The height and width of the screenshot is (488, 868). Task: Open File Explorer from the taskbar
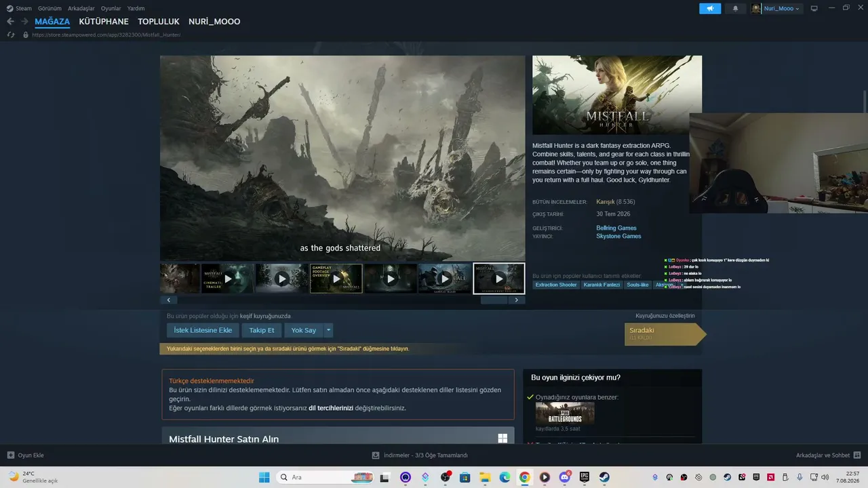point(485,477)
